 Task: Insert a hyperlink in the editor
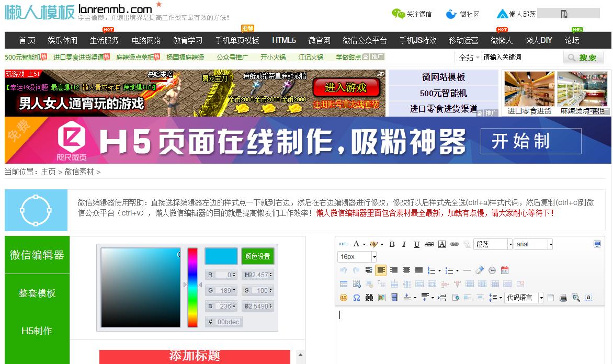click(455, 244)
